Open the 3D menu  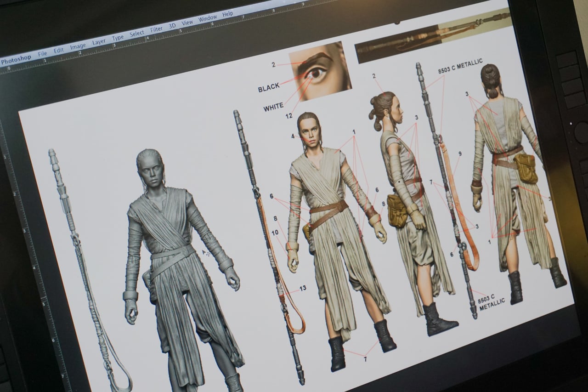pos(172,26)
